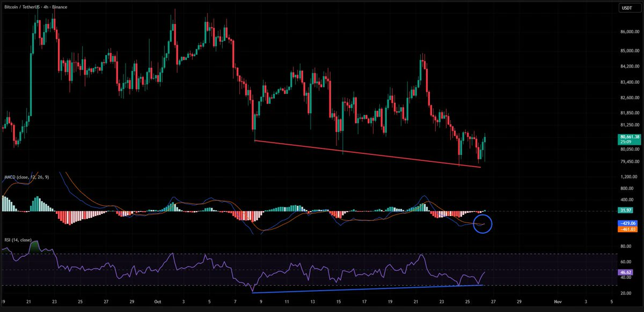The width and height of the screenshot is (644, 312).
Task: Click the Nov date label on time axis
Action: coord(558,303)
